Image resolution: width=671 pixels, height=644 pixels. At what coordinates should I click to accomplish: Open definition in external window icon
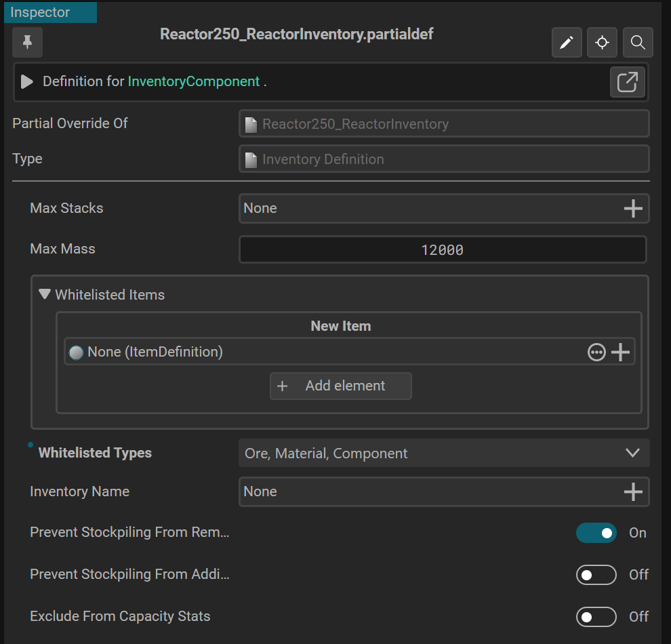627,82
